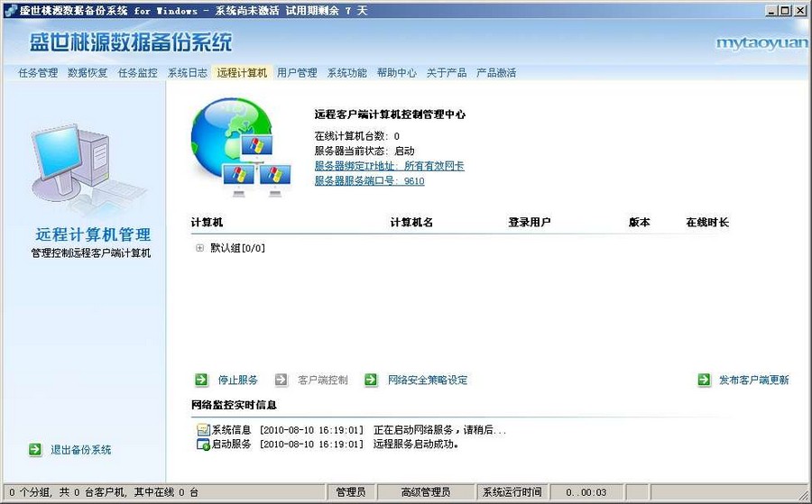The image size is (812, 504).
Task: Open the 网络安全策略设定 link
Action: 428,380
